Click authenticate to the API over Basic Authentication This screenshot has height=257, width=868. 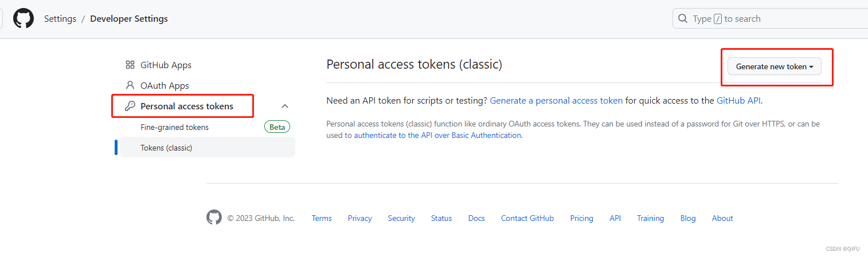coord(437,136)
